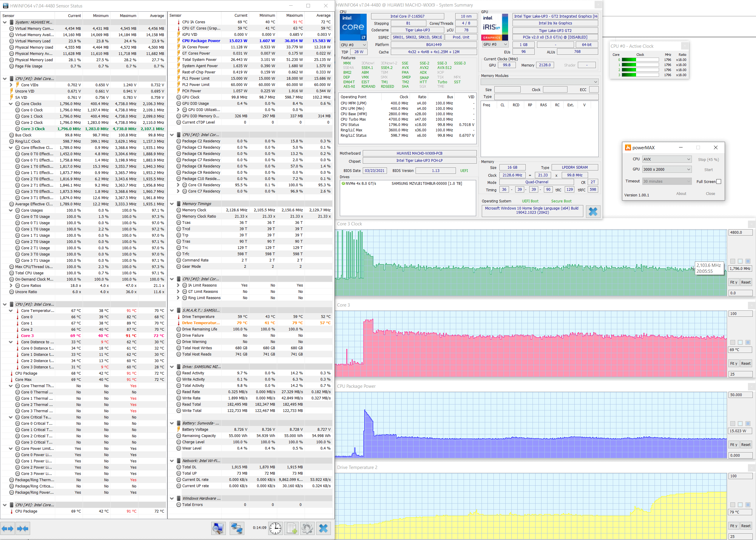Screen dimensions: 756x540
Task: Open sensor settings gear icon
Action: [x=307, y=528]
